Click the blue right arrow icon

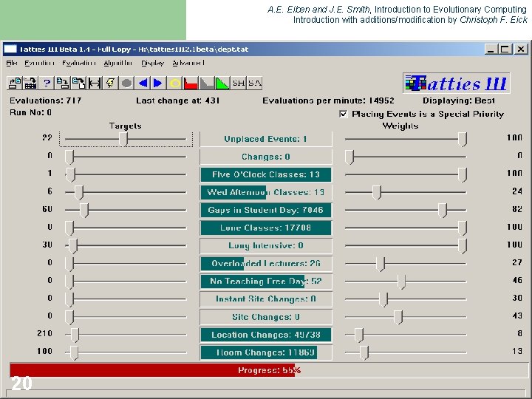click(x=158, y=83)
